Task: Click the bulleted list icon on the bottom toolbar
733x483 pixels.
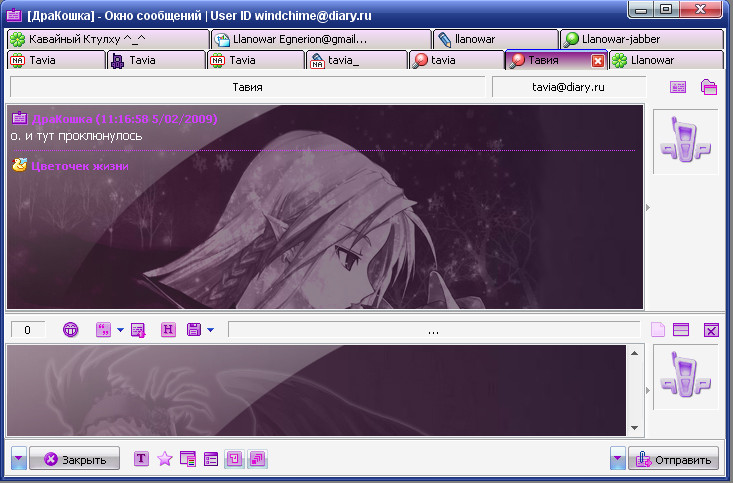Action: tap(211, 459)
